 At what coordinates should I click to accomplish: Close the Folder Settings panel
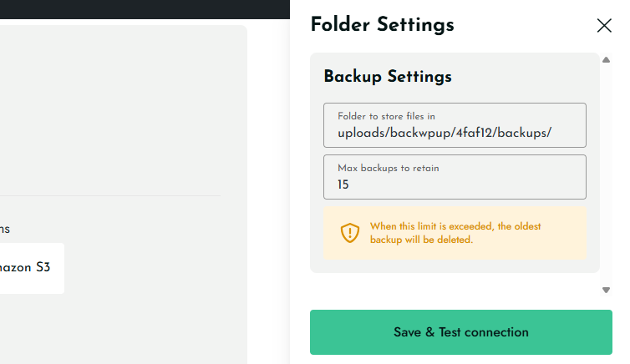[604, 26]
